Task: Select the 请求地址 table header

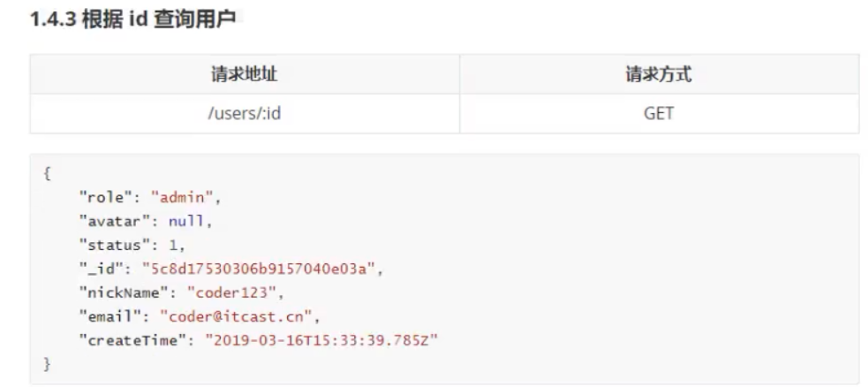Action: 245,74
